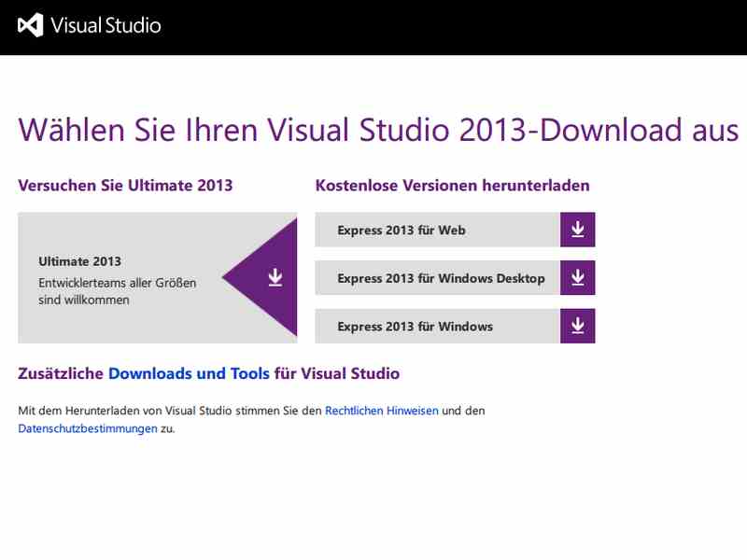Click the text sind willkommen
This screenshot has width=747, height=560.
coord(84,300)
